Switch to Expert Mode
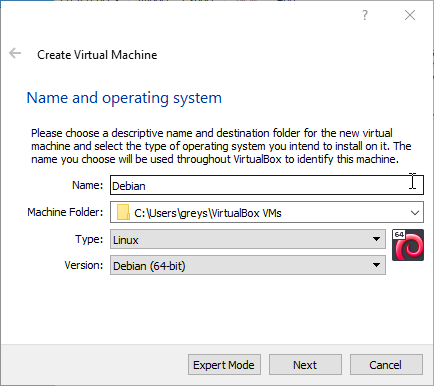This screenshot has height=386, width=434. coord(224,365)
